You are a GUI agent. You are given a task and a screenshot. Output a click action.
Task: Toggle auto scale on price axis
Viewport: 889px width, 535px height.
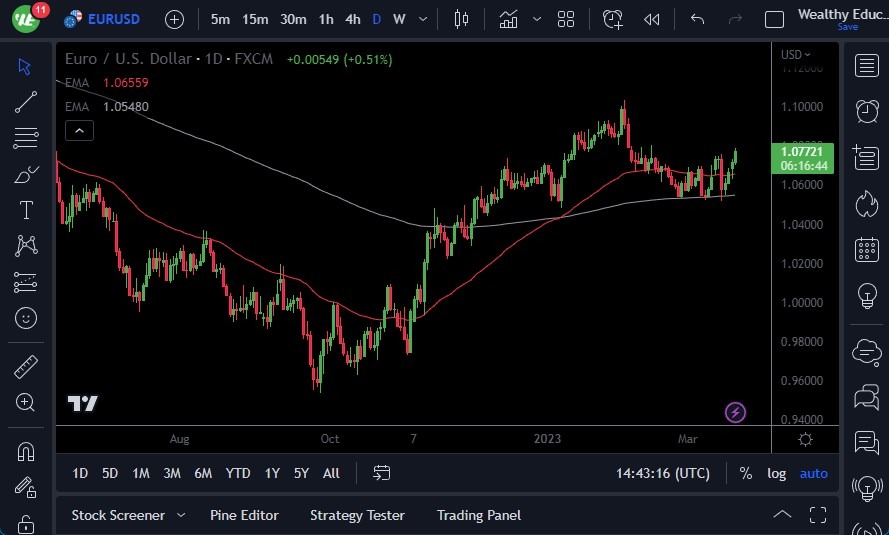pos(813,473)
